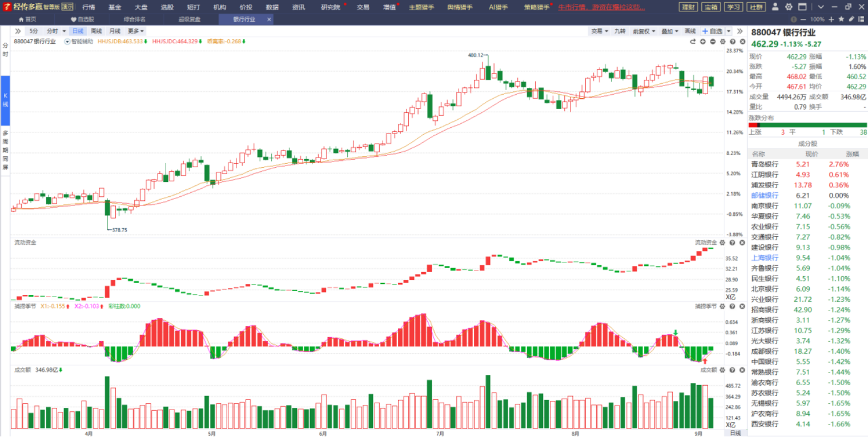Screen dimensions: 868x437
Task: Open K-line chart settings gear
Action: 722,41
